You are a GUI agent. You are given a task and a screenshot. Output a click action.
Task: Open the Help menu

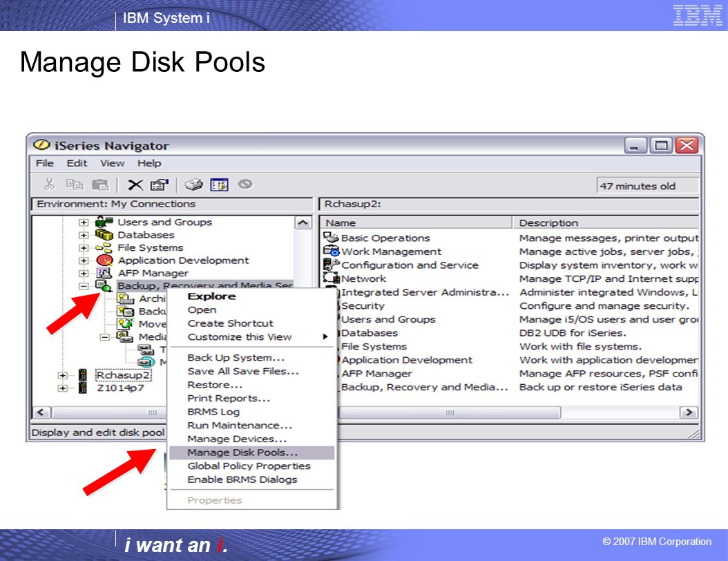(149, 164)
